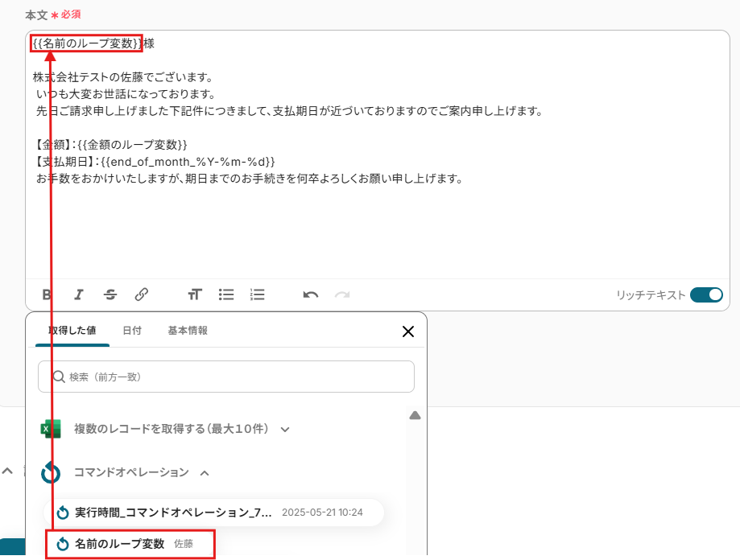Screen dimensions: 740x560
Task: Click the {{金額のループ変数}} variable in the body
Action: (x=133, y=145)
